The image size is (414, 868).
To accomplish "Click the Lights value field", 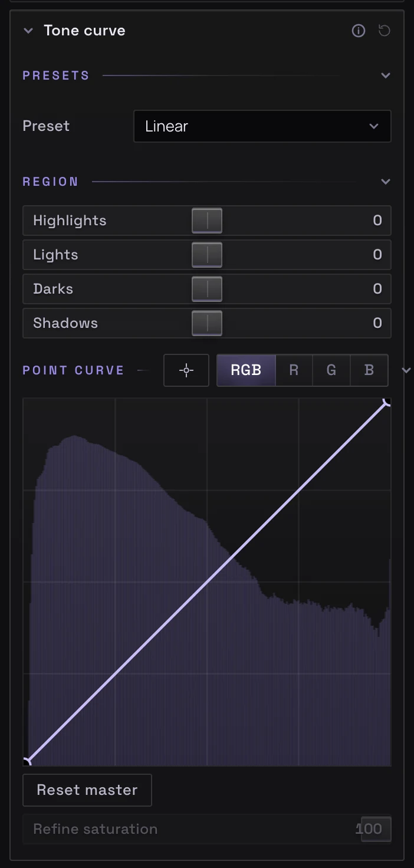I will click(377, 255).
